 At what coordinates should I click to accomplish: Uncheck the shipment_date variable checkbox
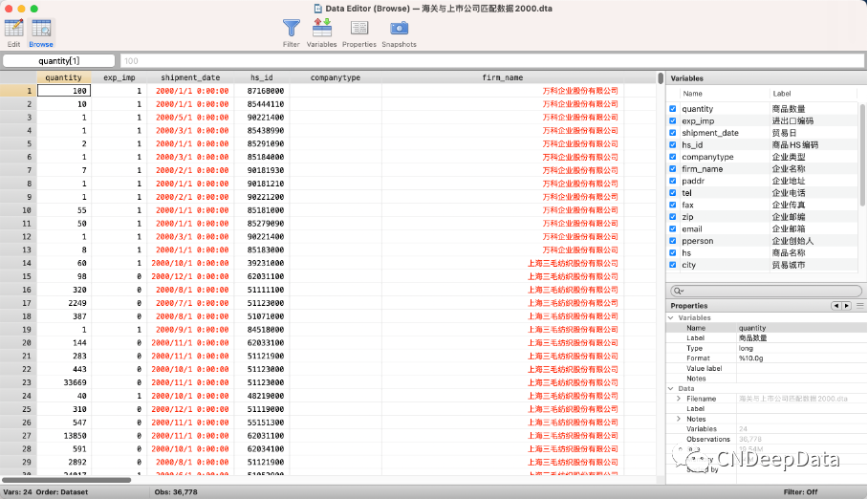673,133
